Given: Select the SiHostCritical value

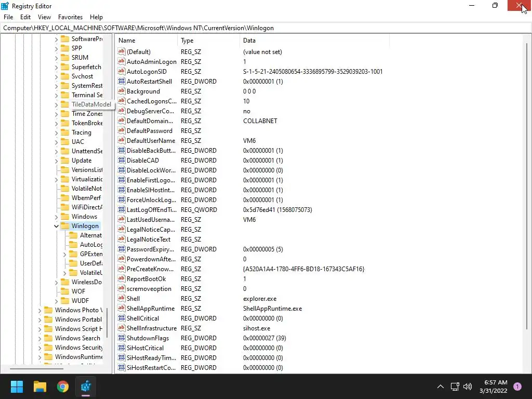Looking at the screenshot, I should coord(145,348).
